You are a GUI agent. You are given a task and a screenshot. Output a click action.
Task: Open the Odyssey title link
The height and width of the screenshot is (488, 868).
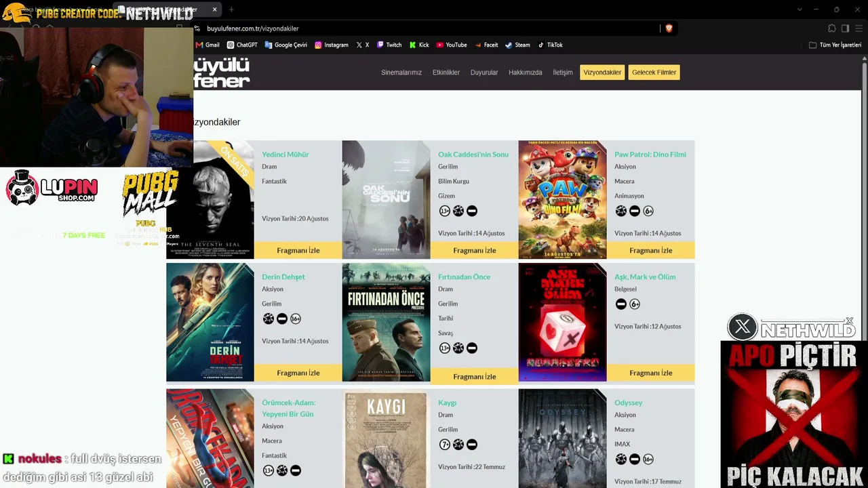[x=628, y=403]
